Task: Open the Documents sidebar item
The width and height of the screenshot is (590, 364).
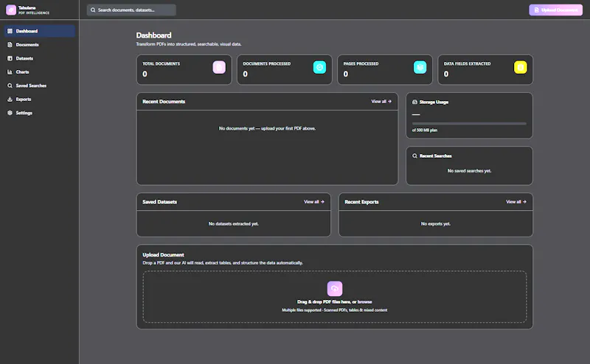Action: point(40,45)
